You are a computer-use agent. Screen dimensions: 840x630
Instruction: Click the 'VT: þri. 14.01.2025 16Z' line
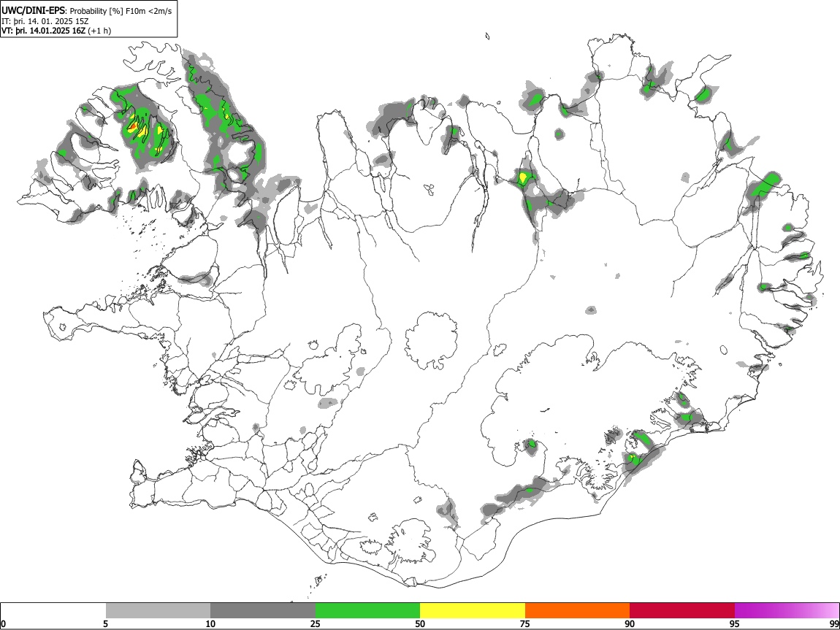43,31
